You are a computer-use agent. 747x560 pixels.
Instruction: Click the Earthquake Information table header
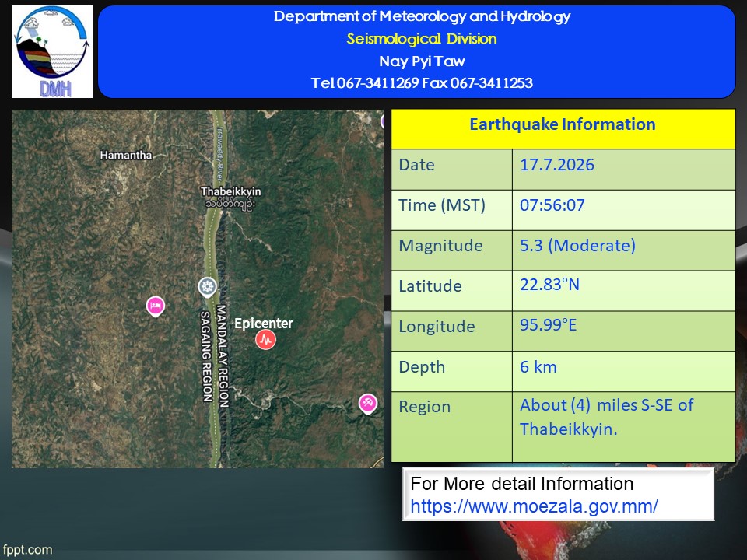tap(563, 124)
